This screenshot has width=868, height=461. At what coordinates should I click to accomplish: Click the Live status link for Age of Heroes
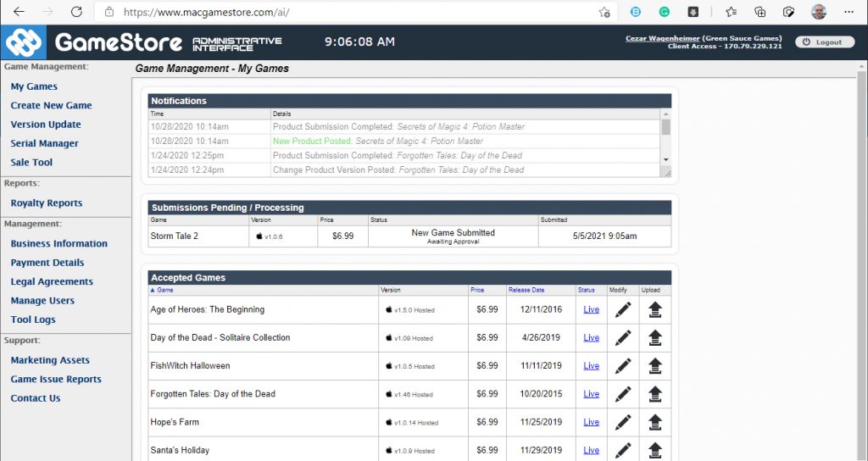pos(591,310)
